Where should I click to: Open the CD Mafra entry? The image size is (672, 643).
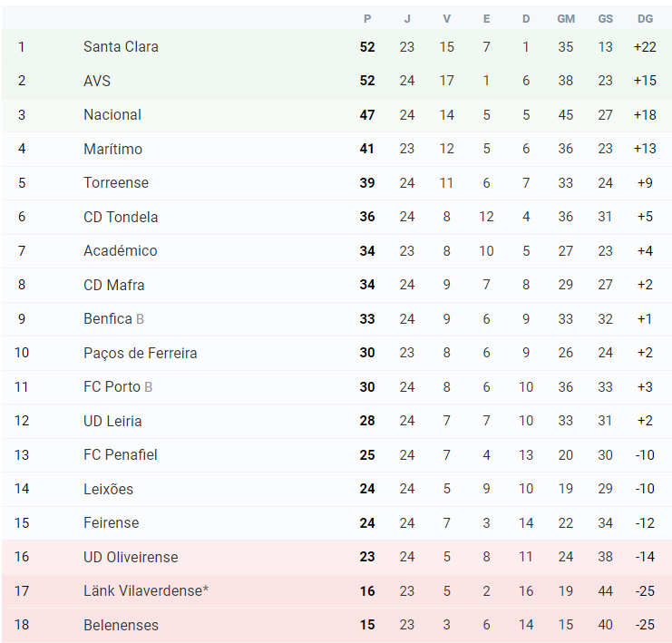pyautogui.click(x=114, y=285)
